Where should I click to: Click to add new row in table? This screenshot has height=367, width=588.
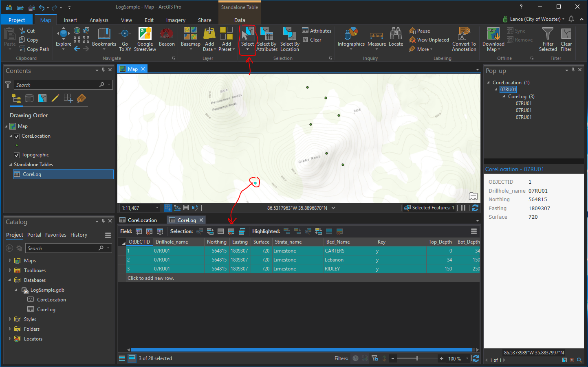(151, 278)
